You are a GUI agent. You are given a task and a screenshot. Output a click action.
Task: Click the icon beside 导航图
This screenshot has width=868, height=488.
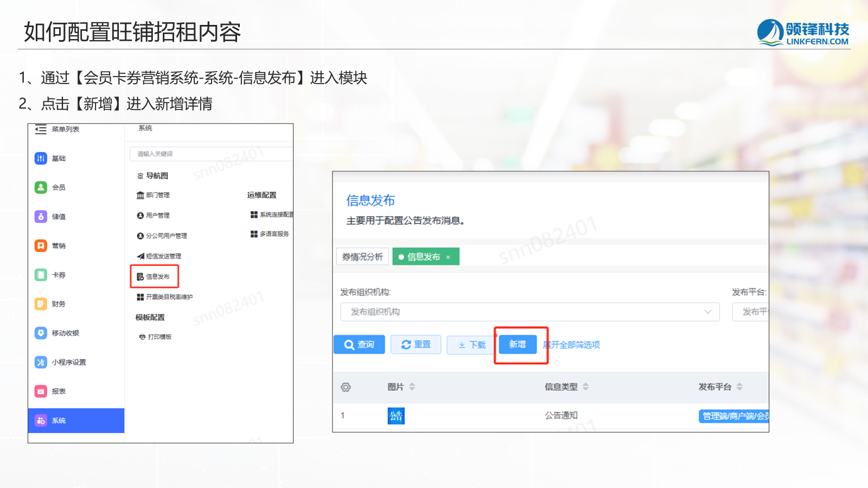pyautogui.click(x=141, y=176)
